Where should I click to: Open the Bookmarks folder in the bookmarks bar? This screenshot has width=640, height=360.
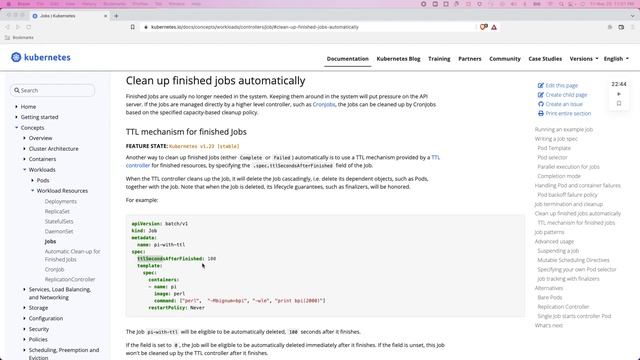pos(19,38)
